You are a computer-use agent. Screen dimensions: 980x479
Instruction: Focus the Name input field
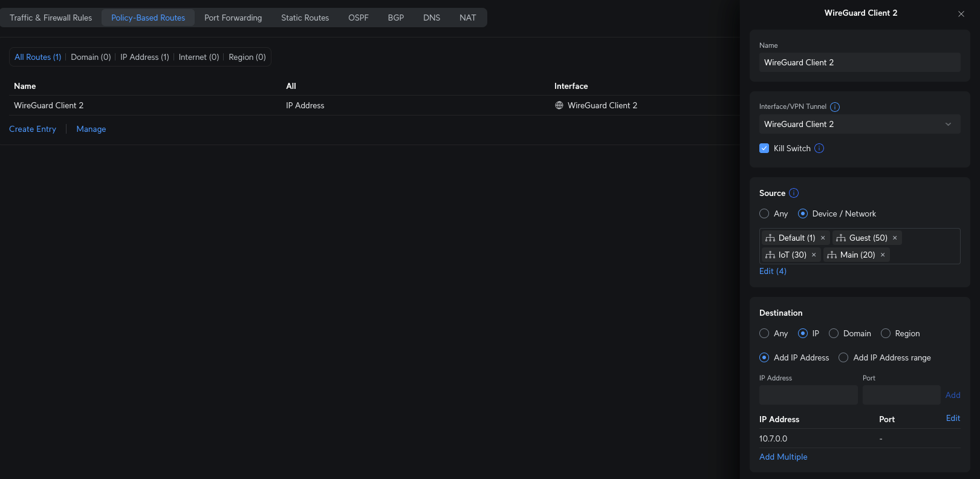click(860, 62)
